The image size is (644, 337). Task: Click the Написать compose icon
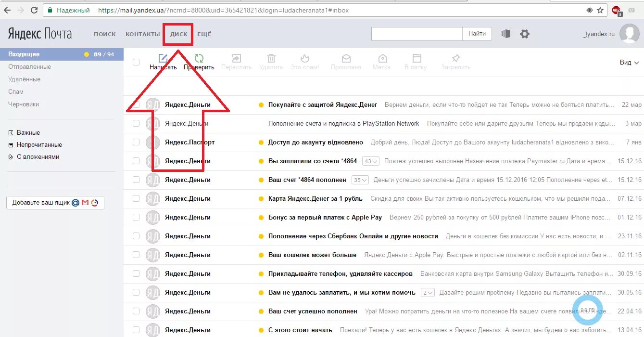[163, 58]
